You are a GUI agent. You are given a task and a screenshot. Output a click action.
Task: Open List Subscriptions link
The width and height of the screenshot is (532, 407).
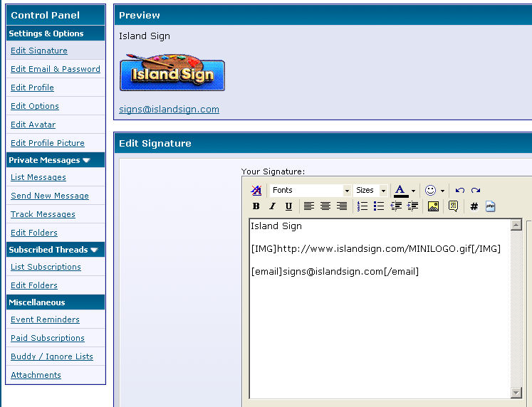(x=46, y=267)
